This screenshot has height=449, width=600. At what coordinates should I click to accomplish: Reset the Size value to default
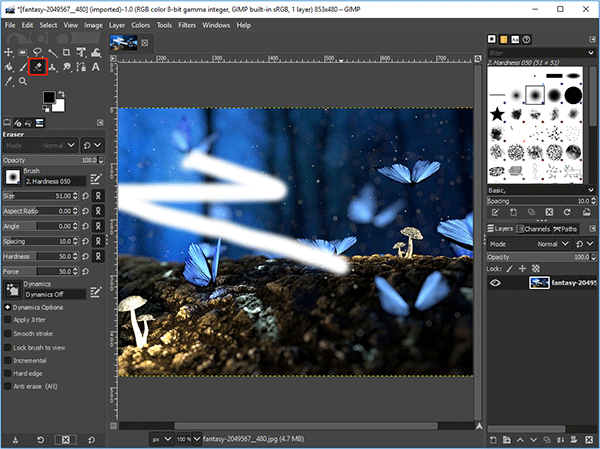[x=86, y=196]
